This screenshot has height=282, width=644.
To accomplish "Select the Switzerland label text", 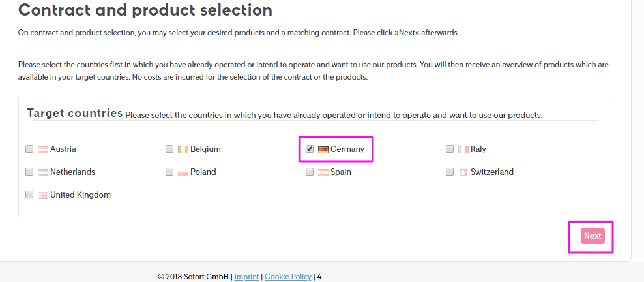I will (x=492, y=172).
